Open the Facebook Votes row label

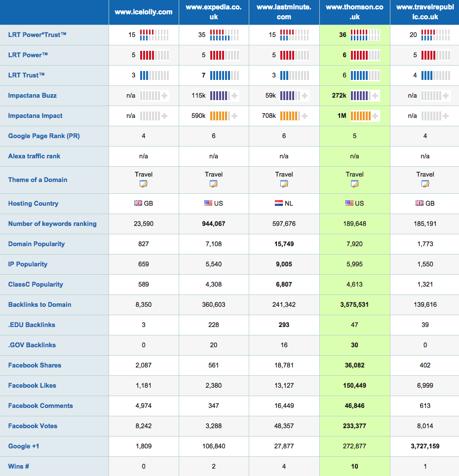coord(33,426)
